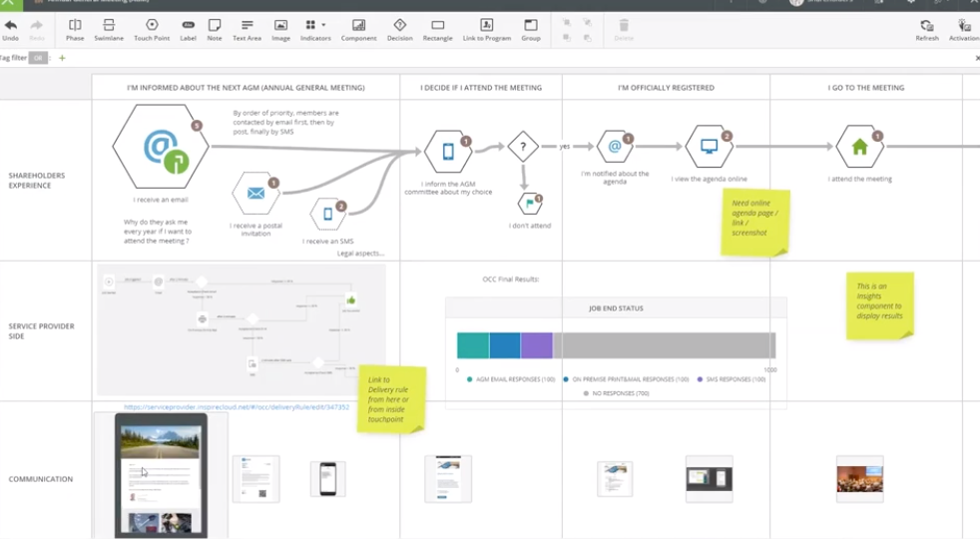The height and width of the screenshot is (539, 980).
Task: Pick the Link to Program tool
Action: [x=486, y=29]
